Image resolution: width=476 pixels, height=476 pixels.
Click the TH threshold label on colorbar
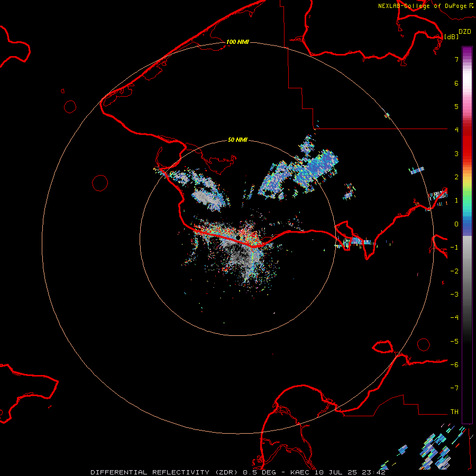(x=454, y=412)
